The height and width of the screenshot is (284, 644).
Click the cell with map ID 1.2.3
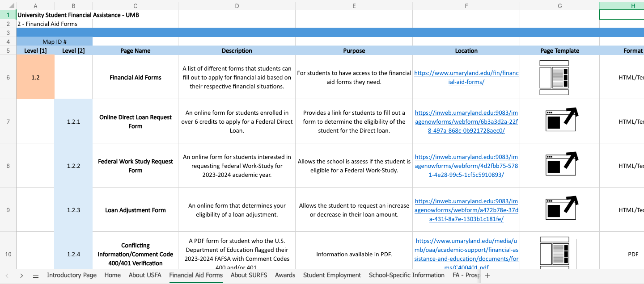pos(73,210)
